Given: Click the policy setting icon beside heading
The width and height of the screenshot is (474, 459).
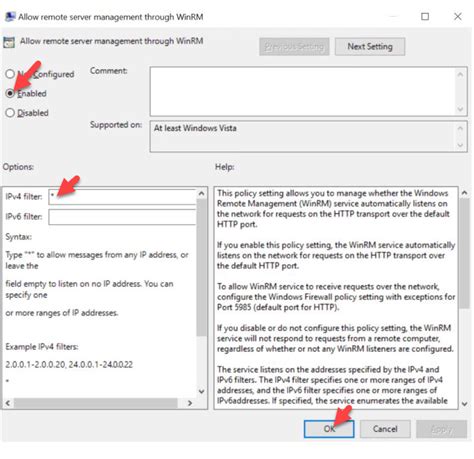Looking at the screenshot, I should tap(9, 42).
